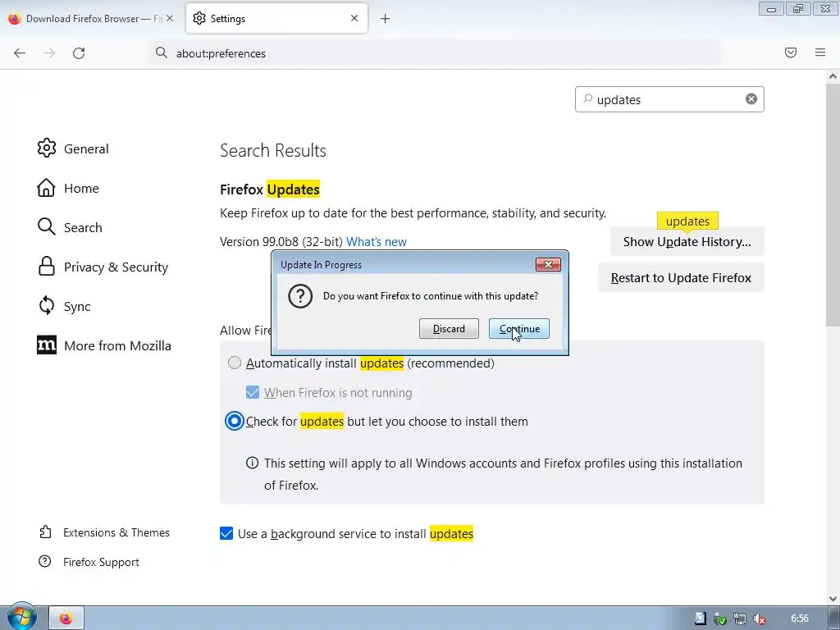
Task: Close the Download Firefox Browser tab
Action: 170,18
